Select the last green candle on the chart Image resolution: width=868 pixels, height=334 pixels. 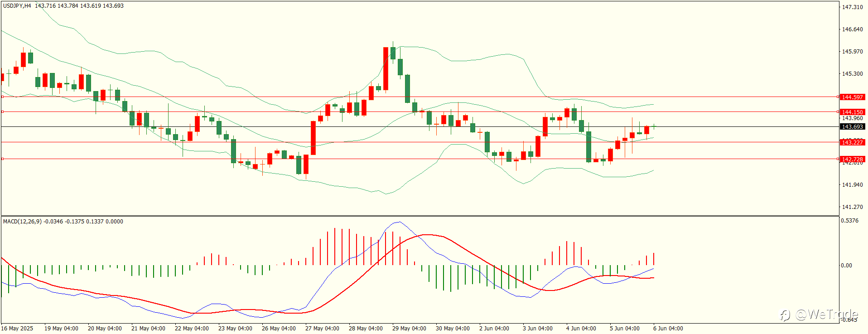coord(654,126)
